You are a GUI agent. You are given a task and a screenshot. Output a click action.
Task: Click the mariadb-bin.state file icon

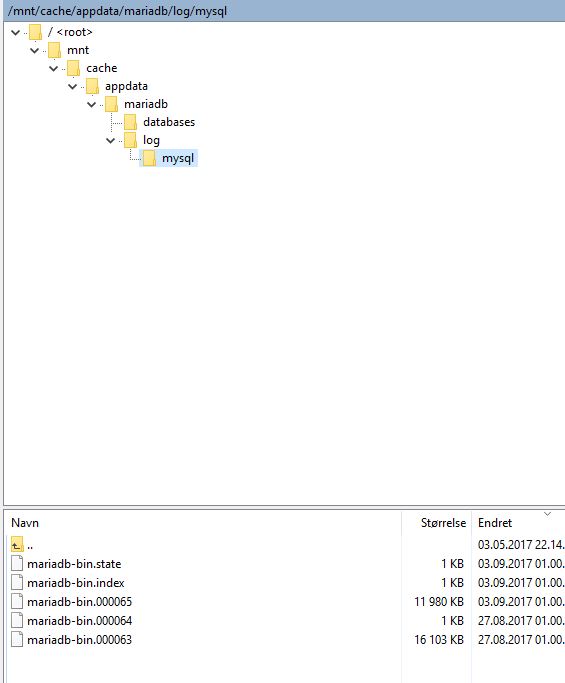coord(17,564)
